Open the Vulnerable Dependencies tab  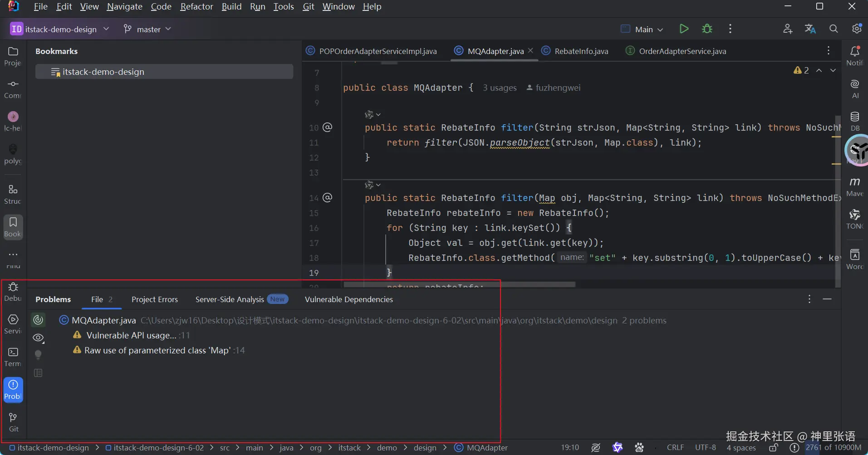(349, 299)
